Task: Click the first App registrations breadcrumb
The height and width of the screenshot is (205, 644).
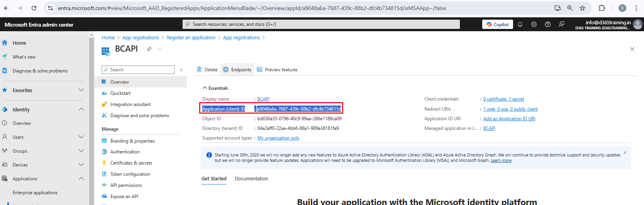Action: click(x=141, y=38)
